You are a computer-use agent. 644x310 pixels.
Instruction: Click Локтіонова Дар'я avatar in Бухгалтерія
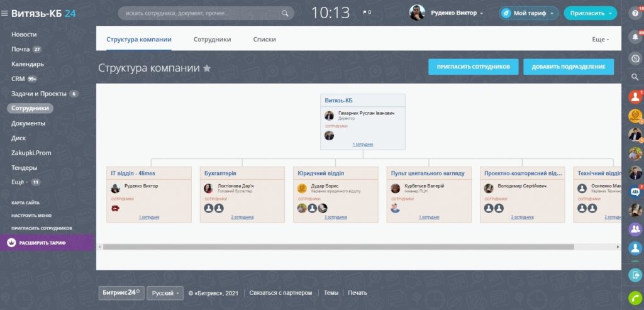click(208, 189)
